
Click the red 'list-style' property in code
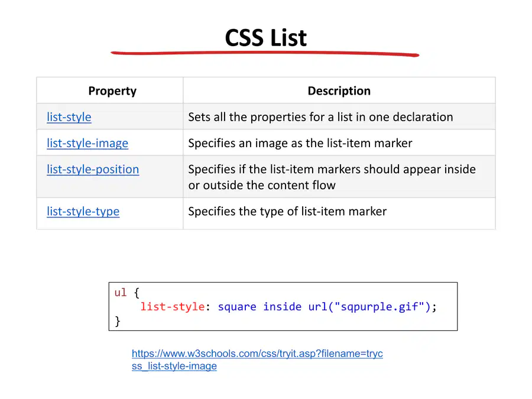(173, 307)
